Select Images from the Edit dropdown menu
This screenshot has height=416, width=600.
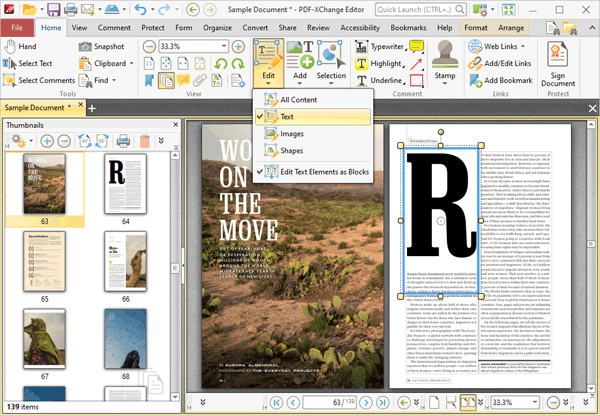coord(293,134)
